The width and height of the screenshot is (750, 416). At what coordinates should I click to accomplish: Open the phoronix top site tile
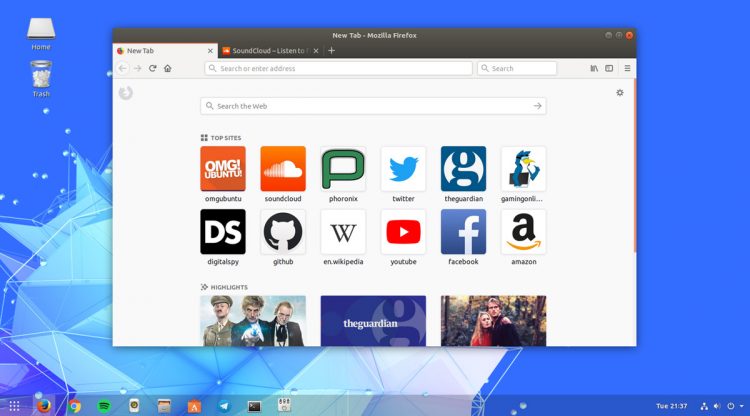click(x=343, y=169)
